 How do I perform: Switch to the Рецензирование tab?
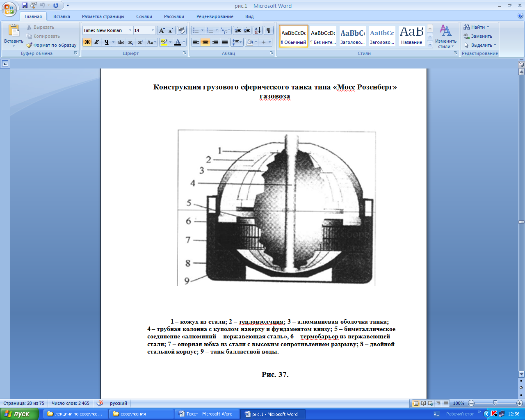215,16
